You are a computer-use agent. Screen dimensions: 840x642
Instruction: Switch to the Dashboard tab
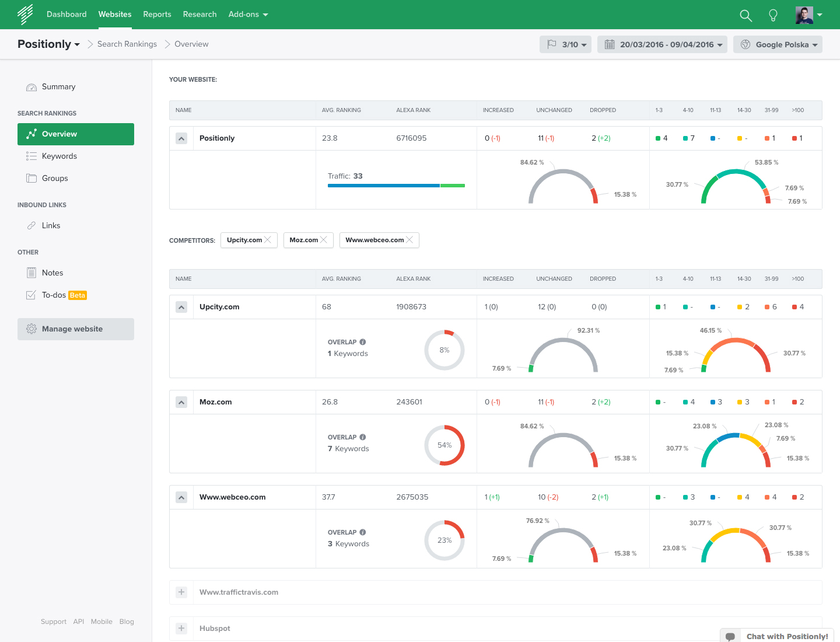coord(66,15)
